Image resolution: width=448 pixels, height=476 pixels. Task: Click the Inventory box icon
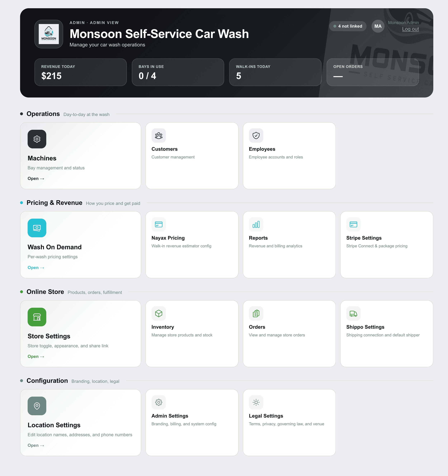click(x=159, y=313)
